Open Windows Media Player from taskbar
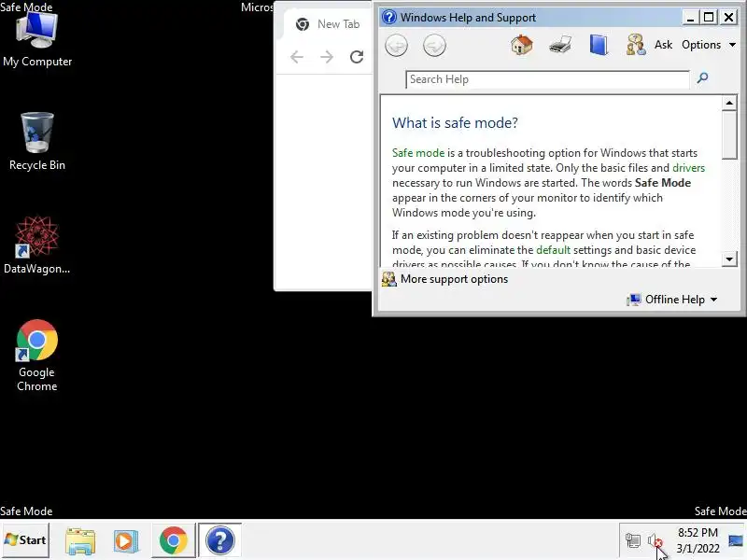 pyautogui.click(x=126, y=540)
